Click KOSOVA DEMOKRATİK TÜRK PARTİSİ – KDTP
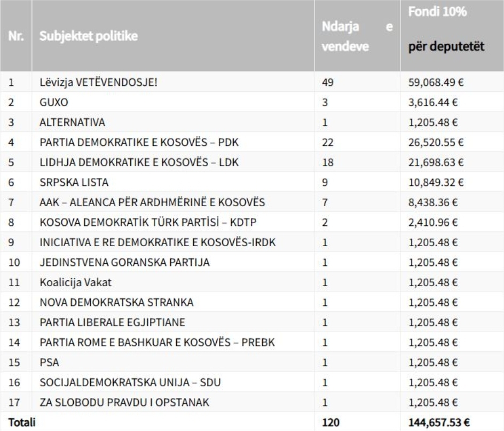504x431 pixels. coord(148,222)
